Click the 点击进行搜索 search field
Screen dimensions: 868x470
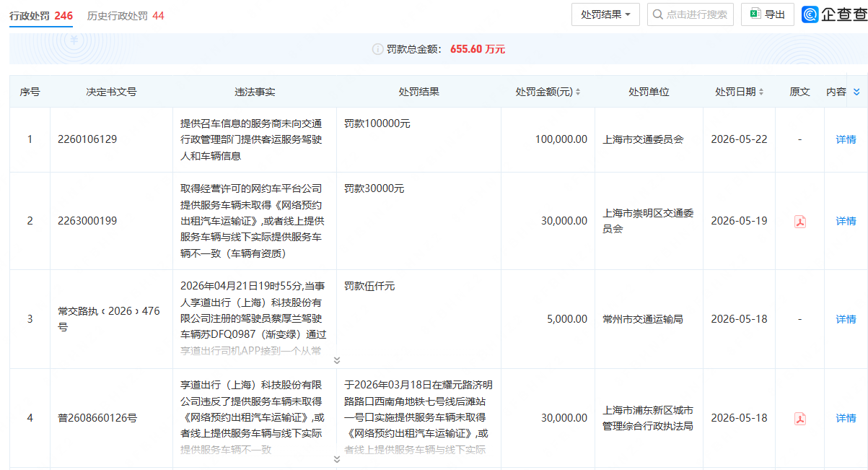coord(691,14)
